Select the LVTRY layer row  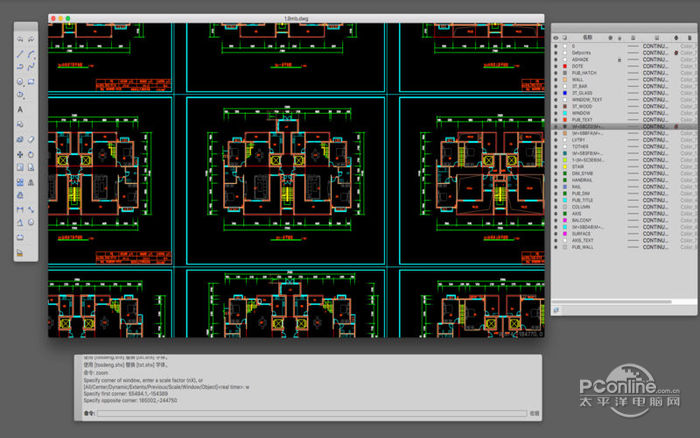tap(624, 140)
